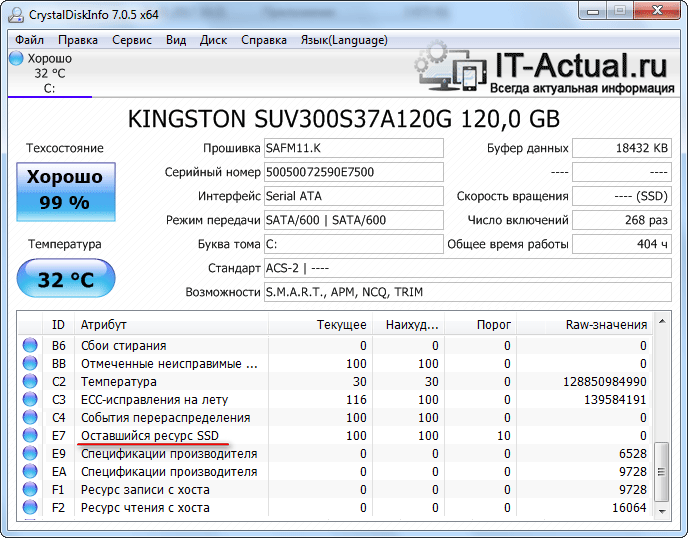Viewport: 688px width, 538px height.
Task: Click the Атрибут column header
Action: (171, 325)
